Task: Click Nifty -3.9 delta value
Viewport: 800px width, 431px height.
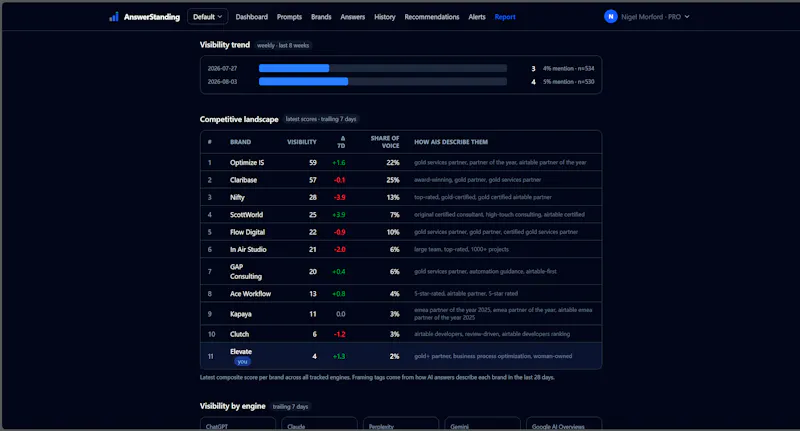Action: [340, 197]
